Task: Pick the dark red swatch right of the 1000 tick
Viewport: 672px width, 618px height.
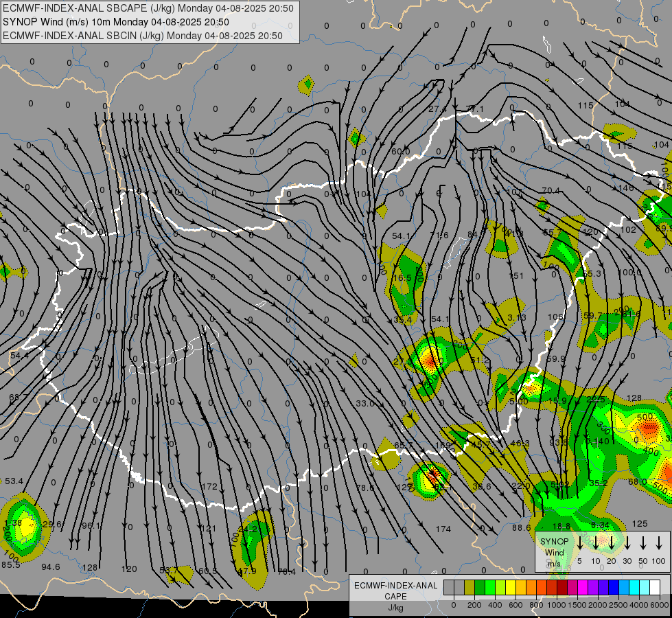Action: click(x=562, y=587)
